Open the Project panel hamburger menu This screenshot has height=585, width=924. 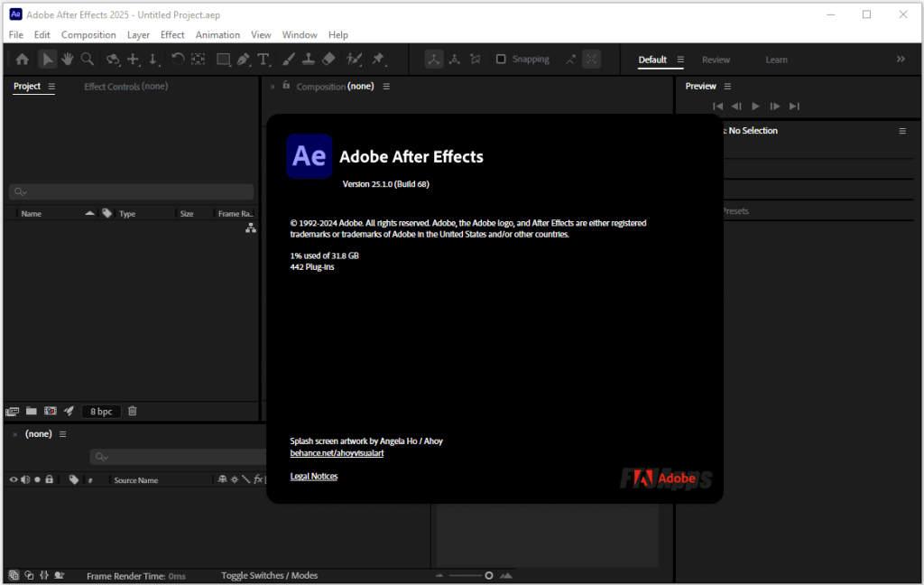click(x=51, y=87)
